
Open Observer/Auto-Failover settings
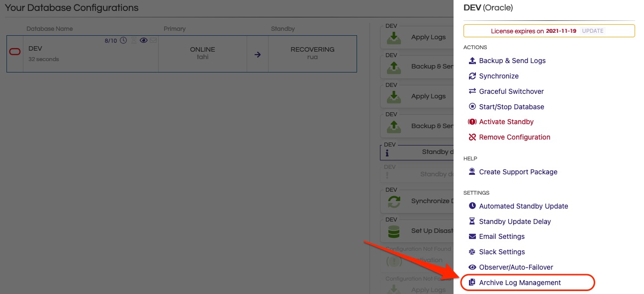pos(516,267)
